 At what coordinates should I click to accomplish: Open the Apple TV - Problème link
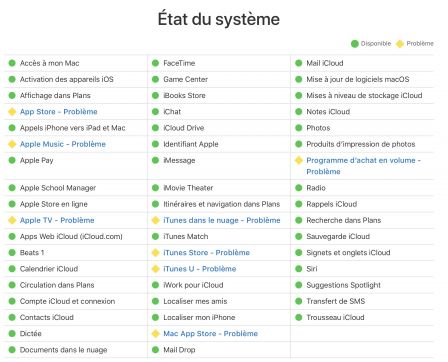point(57,220)
